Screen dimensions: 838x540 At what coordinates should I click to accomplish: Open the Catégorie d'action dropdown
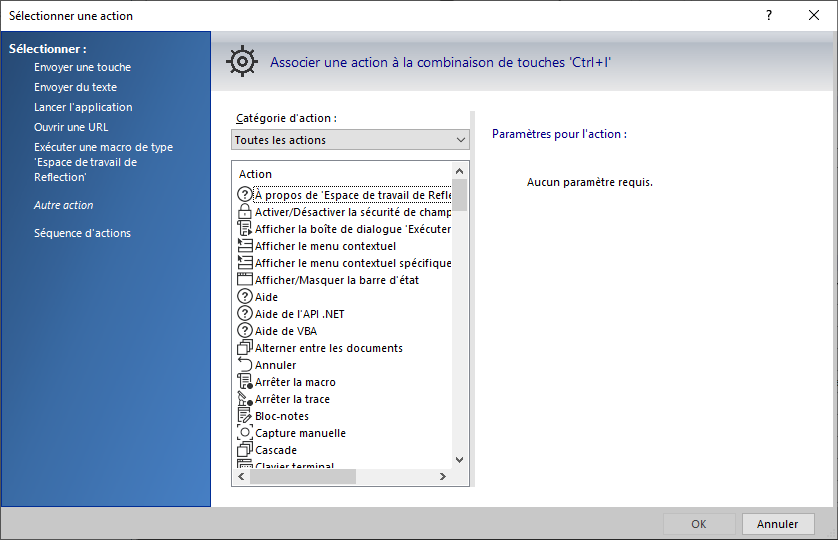point(350,140)
